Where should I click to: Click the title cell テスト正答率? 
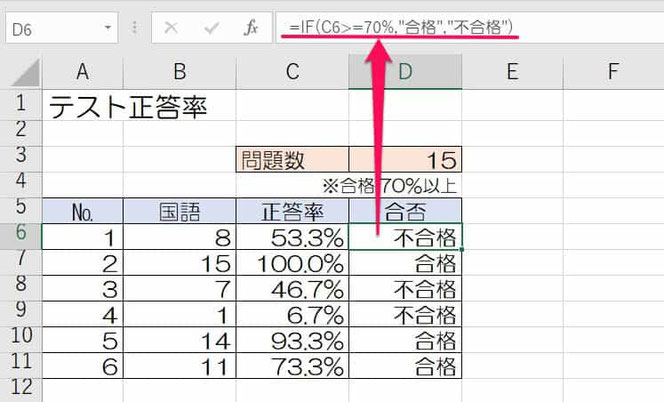coord(128,106)
